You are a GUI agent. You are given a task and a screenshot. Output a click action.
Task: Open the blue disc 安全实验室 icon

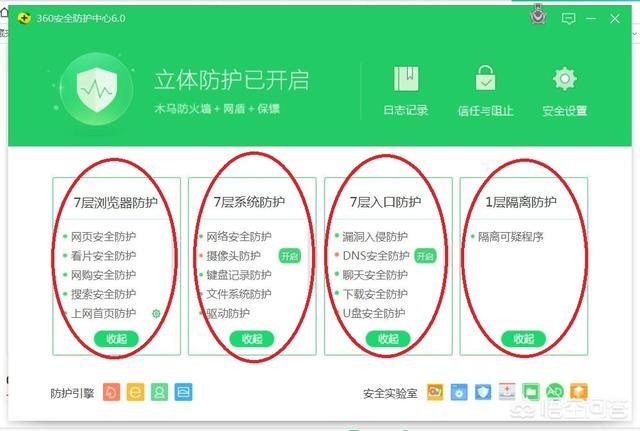tap(459, 392)
